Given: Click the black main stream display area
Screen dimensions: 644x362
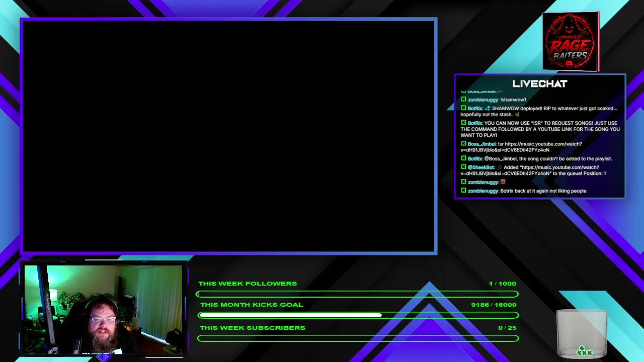Looking at the screenshot, I should (228, 136).
